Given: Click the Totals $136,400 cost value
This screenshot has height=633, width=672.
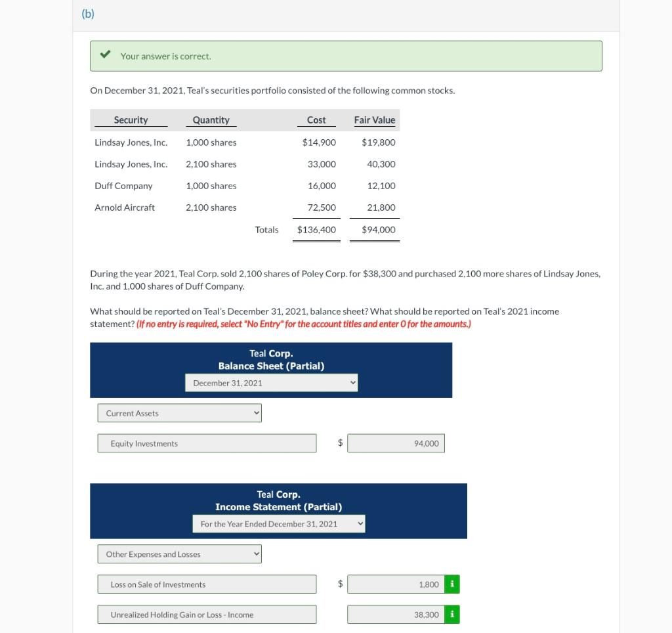Looking at the screenshot, I should 316,230.
